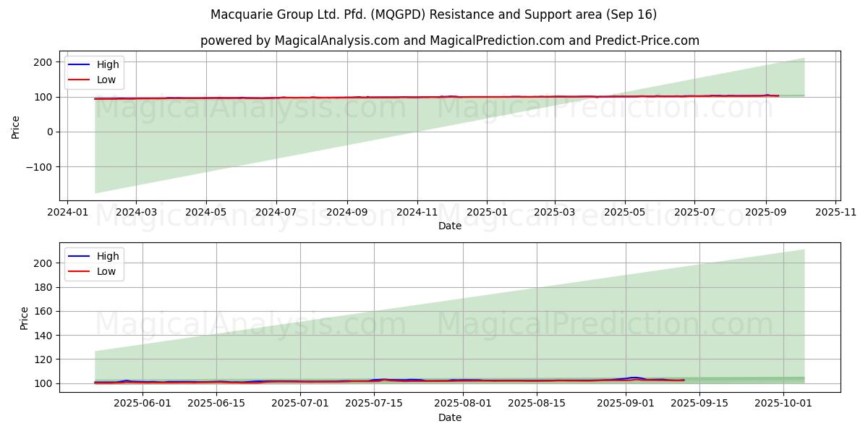Click the 2024-11 tick label
This screenshot has width=868, height=434.
coord(417,212)
